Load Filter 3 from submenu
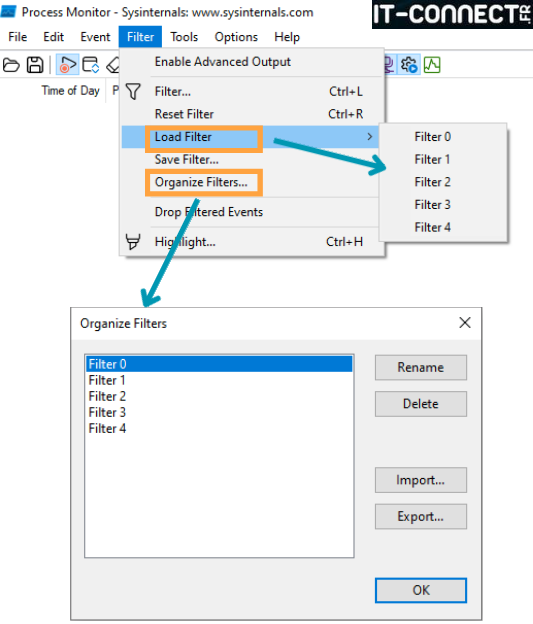Screen dimensions: 533x624 tap(443, 205)
